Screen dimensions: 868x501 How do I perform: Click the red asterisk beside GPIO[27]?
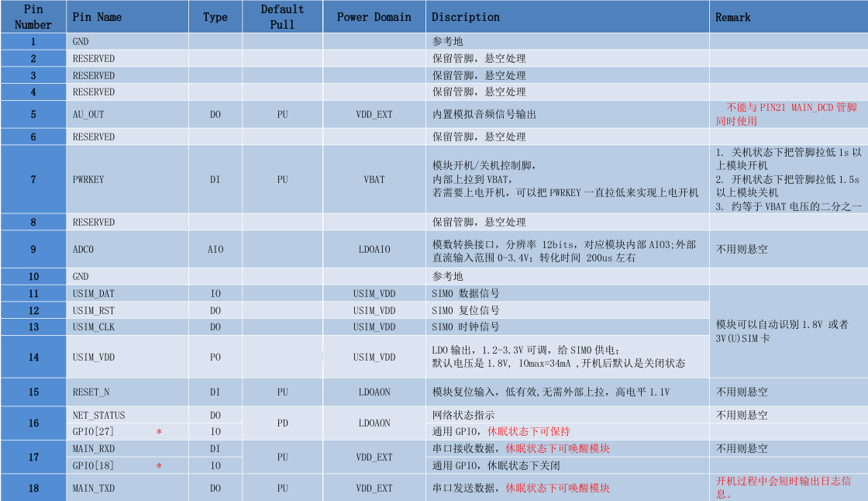point(160,432)
